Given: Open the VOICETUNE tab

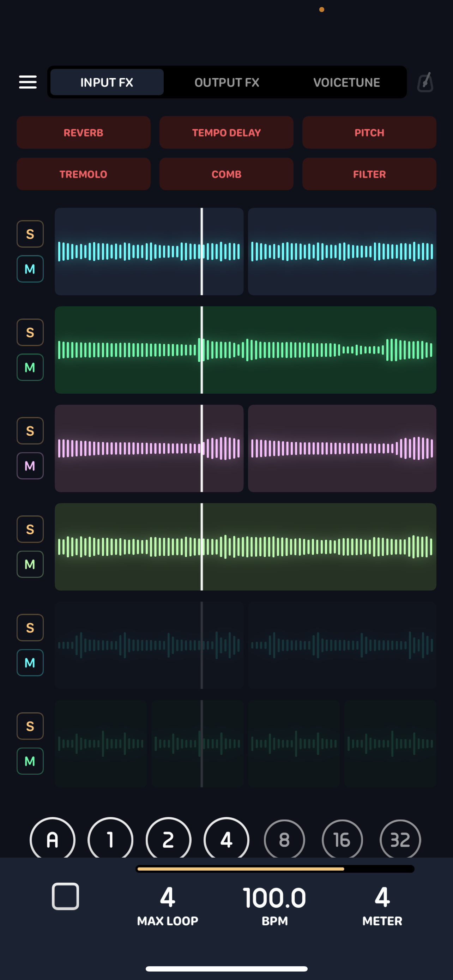Looking at the screenshot, I should coord(346,82).
